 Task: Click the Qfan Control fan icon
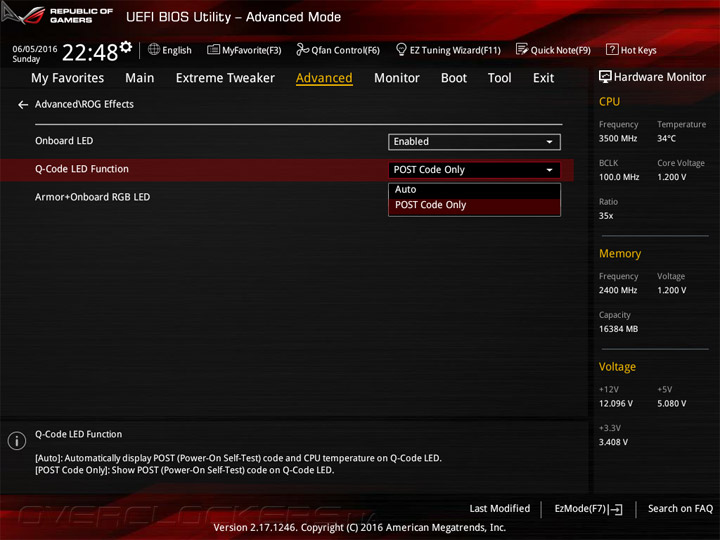(302, 49)
